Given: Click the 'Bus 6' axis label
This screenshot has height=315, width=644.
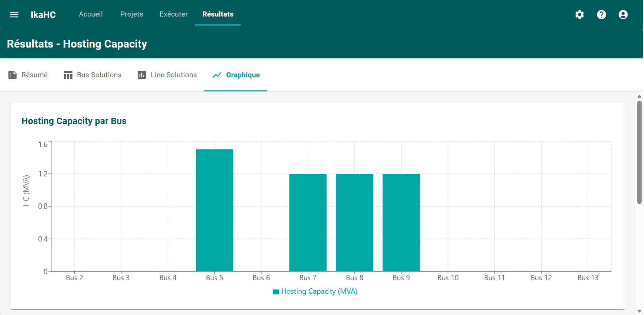Looking at the screenshot, I should point(261,278).
